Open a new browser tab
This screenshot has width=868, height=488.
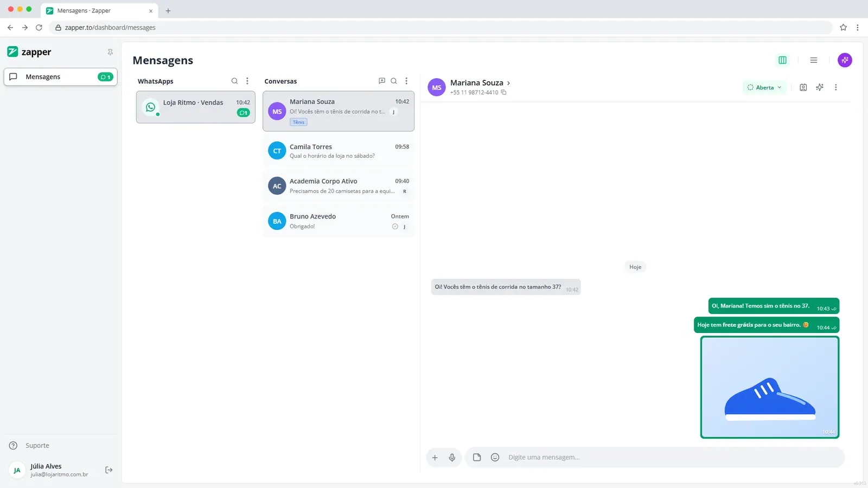[x=168, y=11]
